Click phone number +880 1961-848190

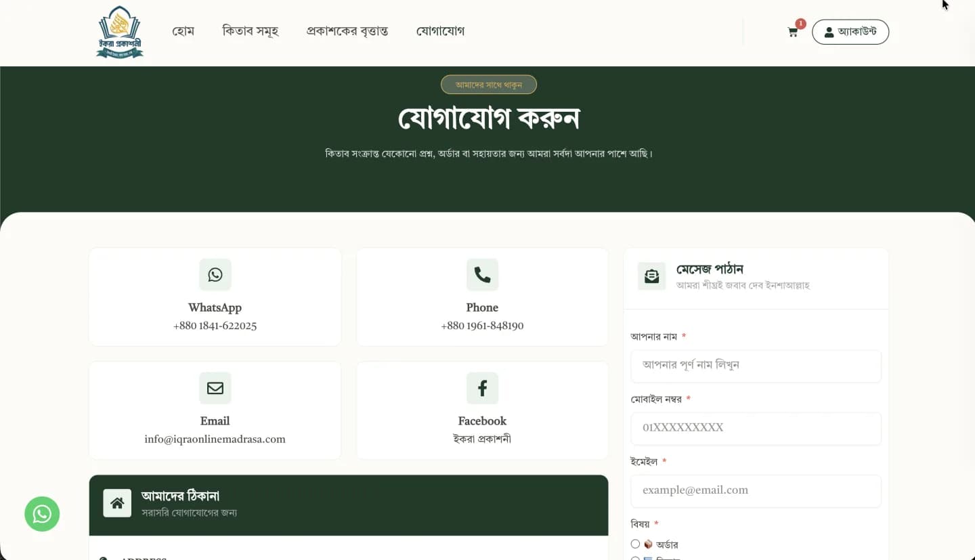coord(482,326)
